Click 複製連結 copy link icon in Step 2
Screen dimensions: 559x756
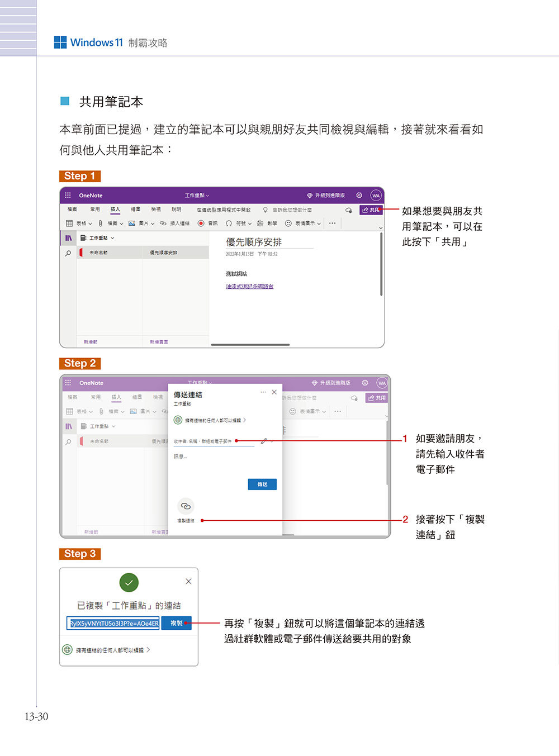pos(186,506)
